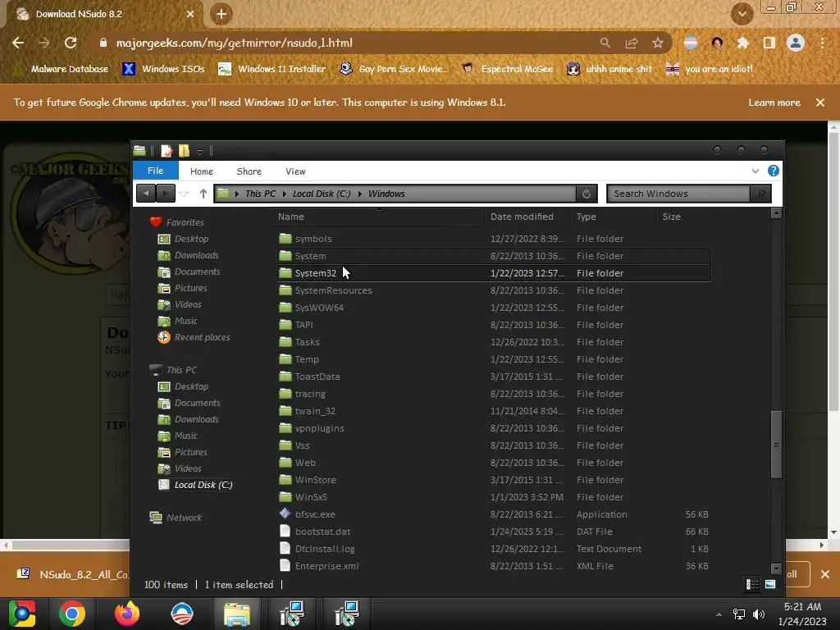
Task: Reload the Chrome page
Action: tap(71, 43)
